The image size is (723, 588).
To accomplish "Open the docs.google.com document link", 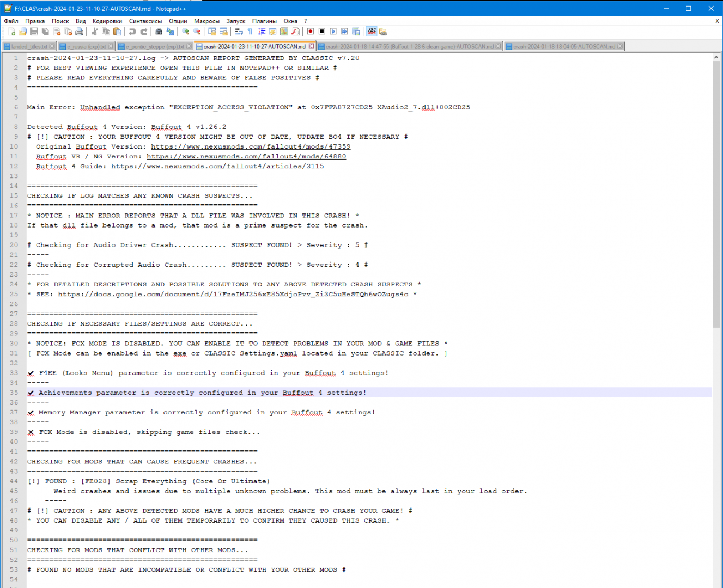I will [233, 295].
